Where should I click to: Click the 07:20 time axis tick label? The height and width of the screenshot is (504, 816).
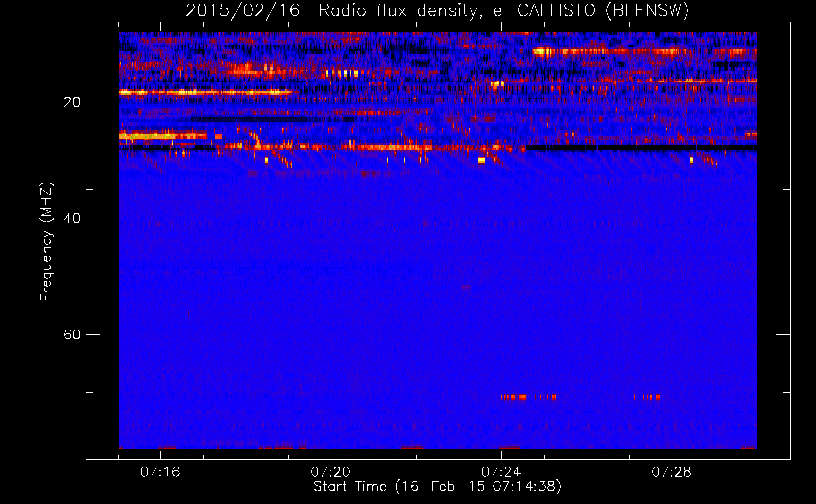click(331, 472)
